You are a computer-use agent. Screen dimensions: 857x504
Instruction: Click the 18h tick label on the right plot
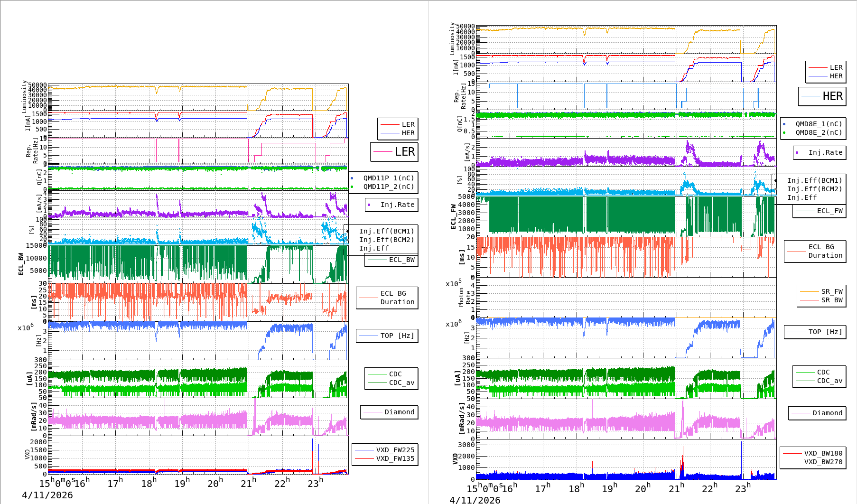pos(576,488)
